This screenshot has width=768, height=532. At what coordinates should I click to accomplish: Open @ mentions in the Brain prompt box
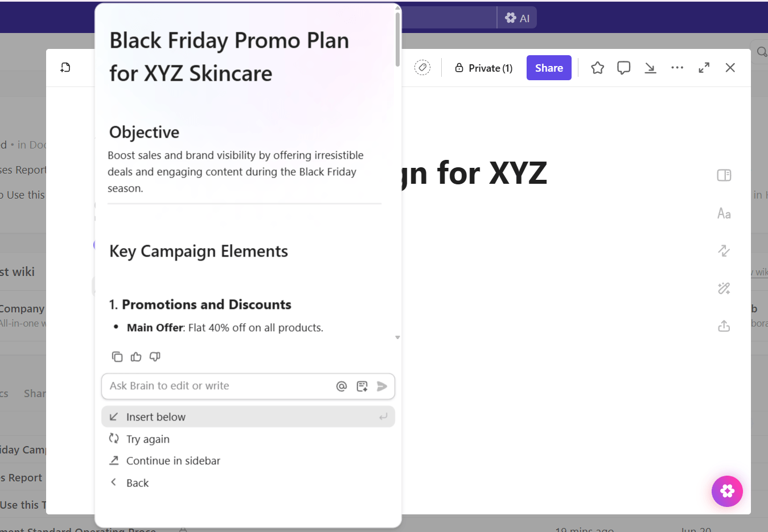click(x=341, y=386)
